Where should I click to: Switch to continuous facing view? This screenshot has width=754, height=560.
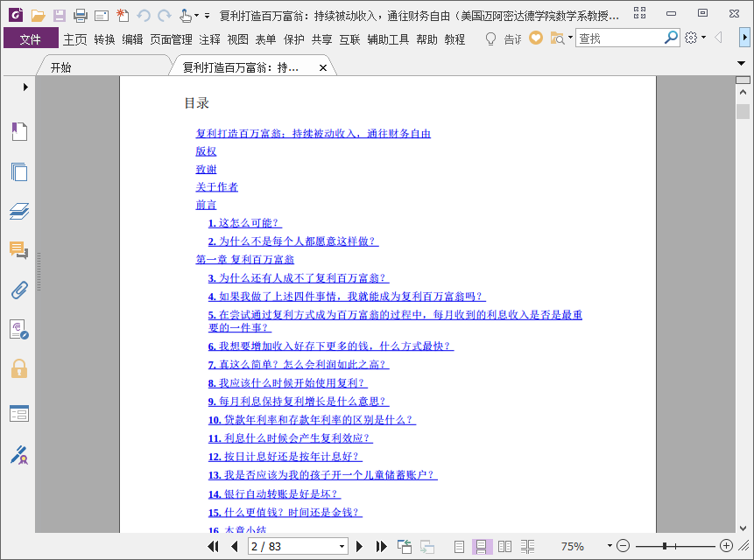pyautogui.click(x=527, y=546)
